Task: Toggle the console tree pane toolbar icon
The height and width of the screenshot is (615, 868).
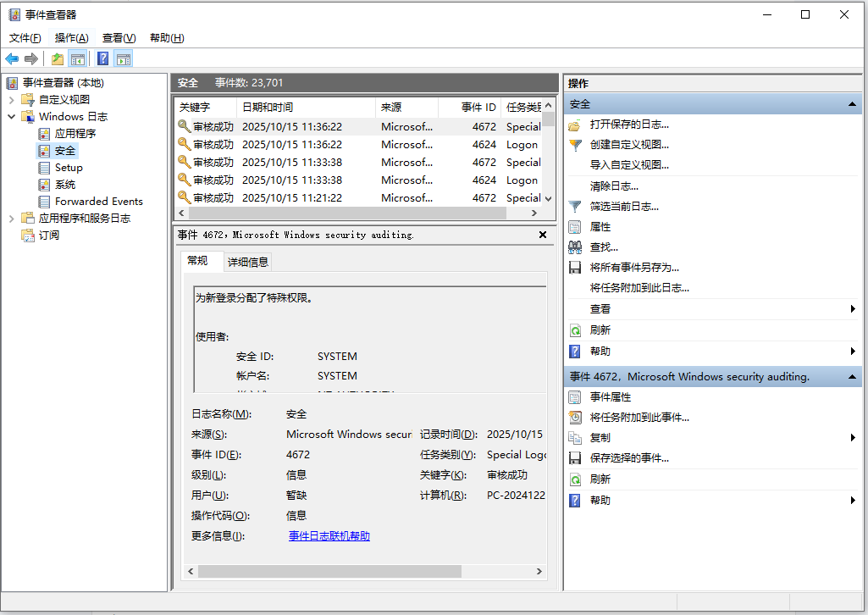Action: [78, 58]
